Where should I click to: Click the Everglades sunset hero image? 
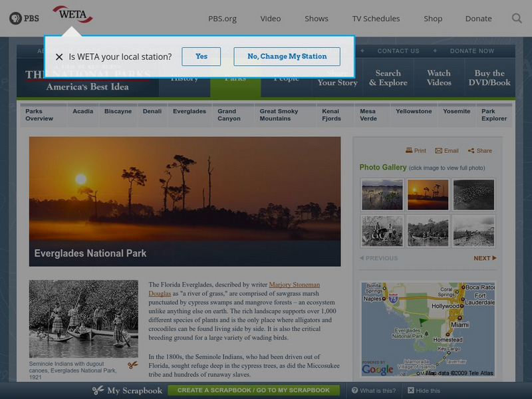[x=185, y=201]
